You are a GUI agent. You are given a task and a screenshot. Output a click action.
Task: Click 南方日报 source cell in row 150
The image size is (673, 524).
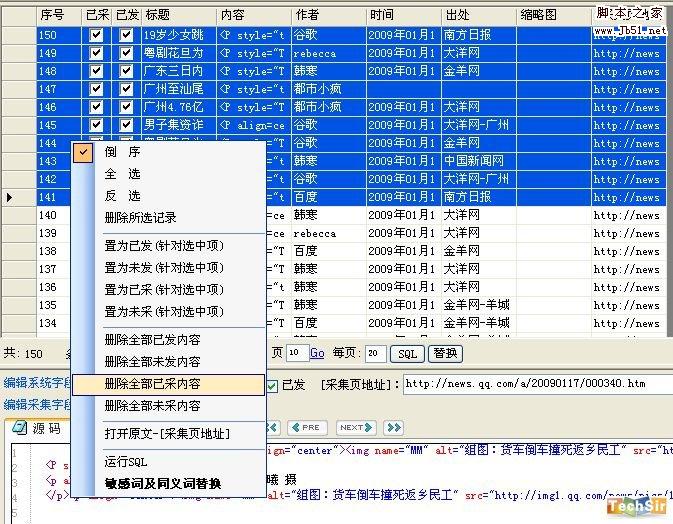(x=479, y=35)
